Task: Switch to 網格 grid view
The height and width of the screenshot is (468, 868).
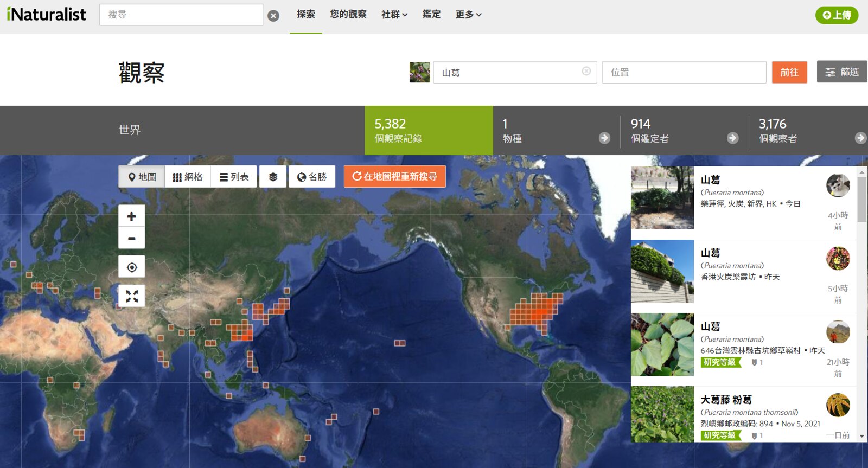Action: click(188, 177)
